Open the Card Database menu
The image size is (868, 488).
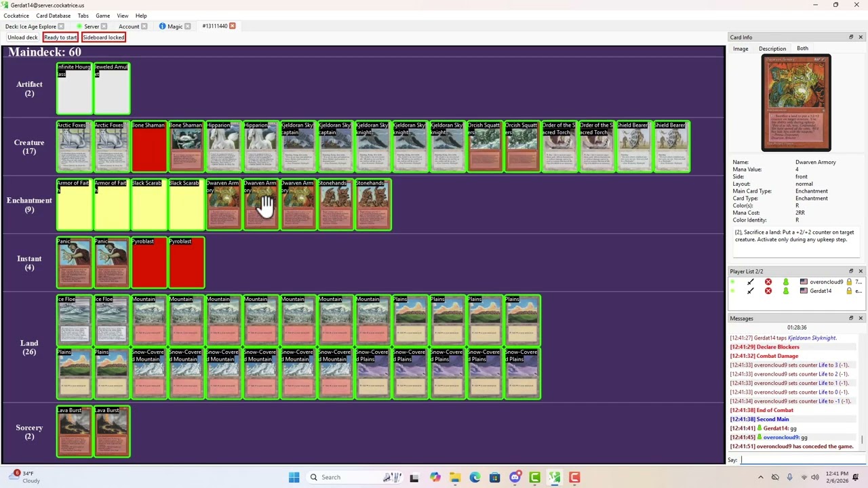point(53,16)
